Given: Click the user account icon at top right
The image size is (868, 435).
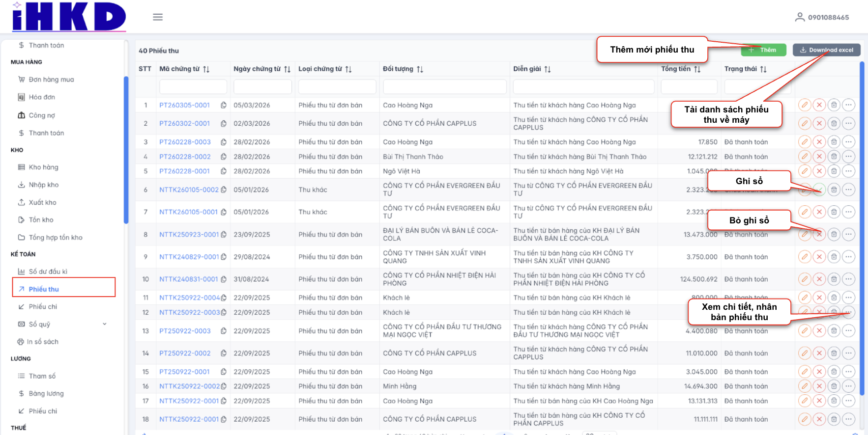Looking at the screenshot, I should click(800, 17).
